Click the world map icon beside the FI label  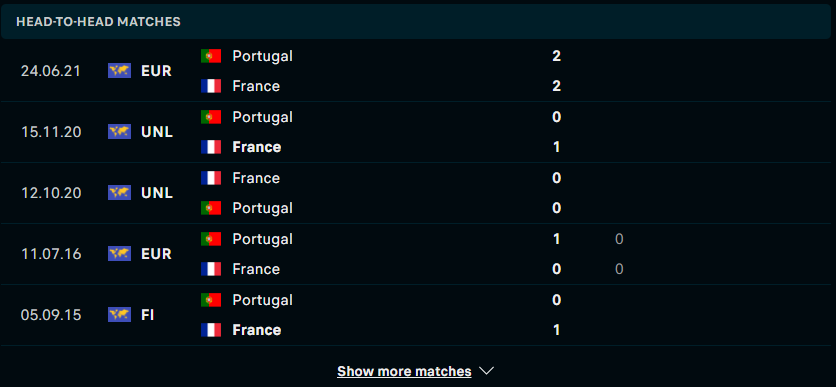(119, 315)
